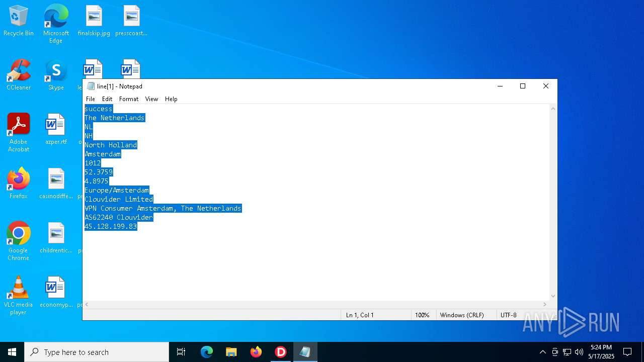This screenshot has width=644, height=362.
Task: Open the Recycle Bin desktop icon
Action: click(x=19, y=21)
